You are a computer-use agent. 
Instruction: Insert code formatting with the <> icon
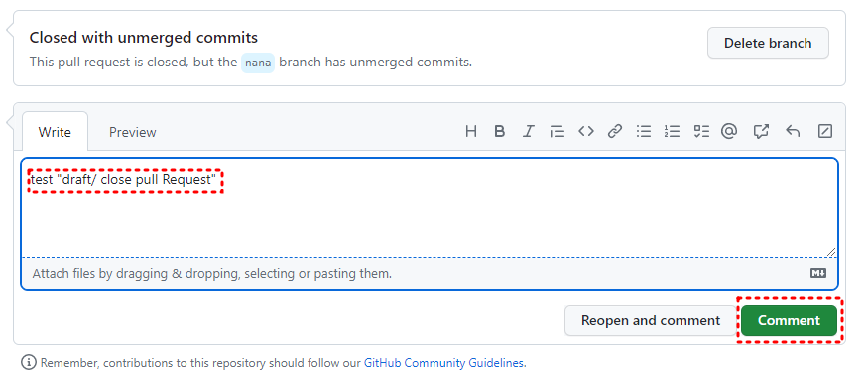click(x=586, y=131)
